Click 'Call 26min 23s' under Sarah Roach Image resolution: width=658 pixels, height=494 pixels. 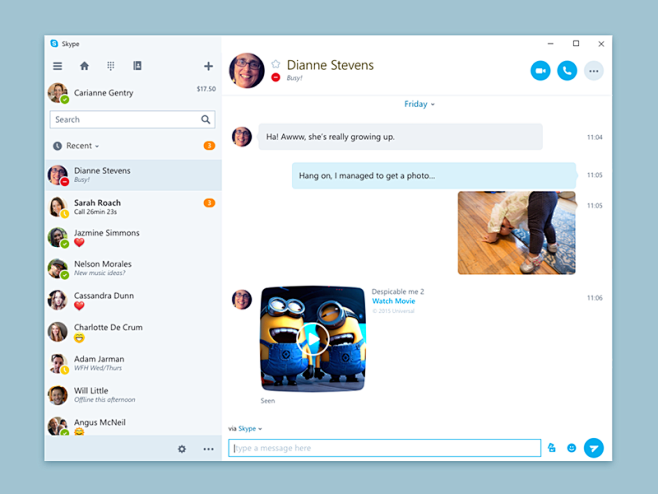tap(96, 212)
